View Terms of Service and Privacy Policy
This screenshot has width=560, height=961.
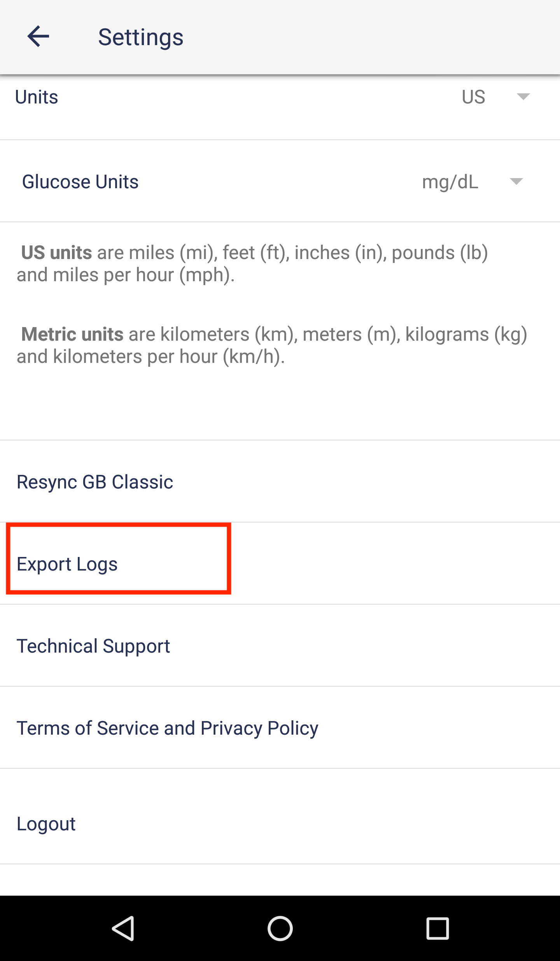280,728
